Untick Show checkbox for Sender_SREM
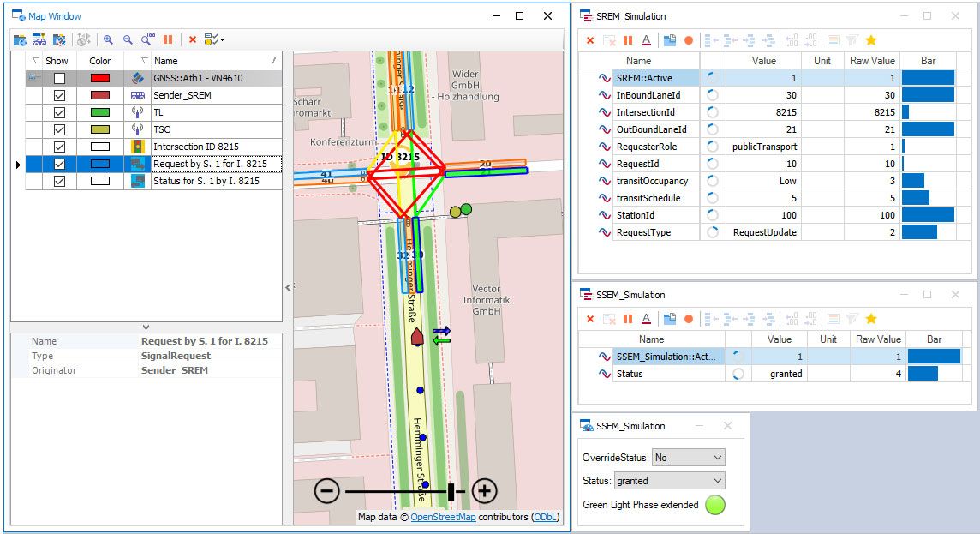This screenshot has width=980, height=534. (x=59, y=95)
